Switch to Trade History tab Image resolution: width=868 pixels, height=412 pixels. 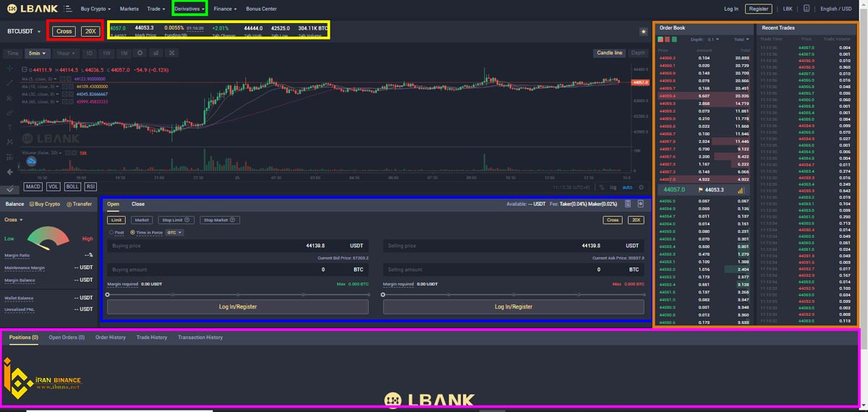pyautogui.click(x=152, y=337)
